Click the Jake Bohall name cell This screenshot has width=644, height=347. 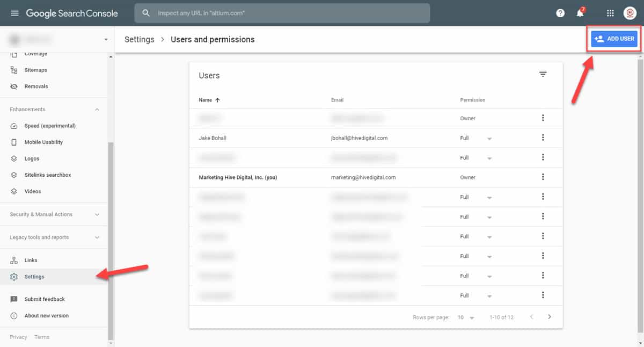[x=213, y=138]
